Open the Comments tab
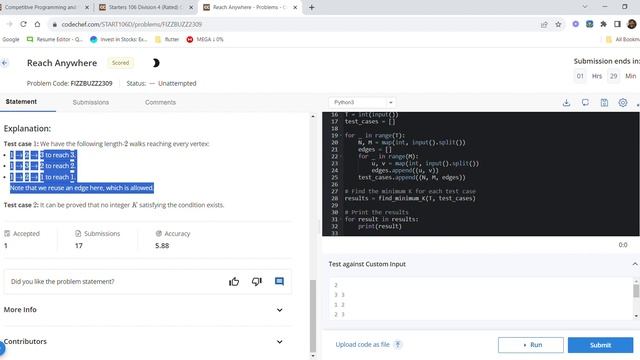The image size is (640, 360). tap(160, 102)
